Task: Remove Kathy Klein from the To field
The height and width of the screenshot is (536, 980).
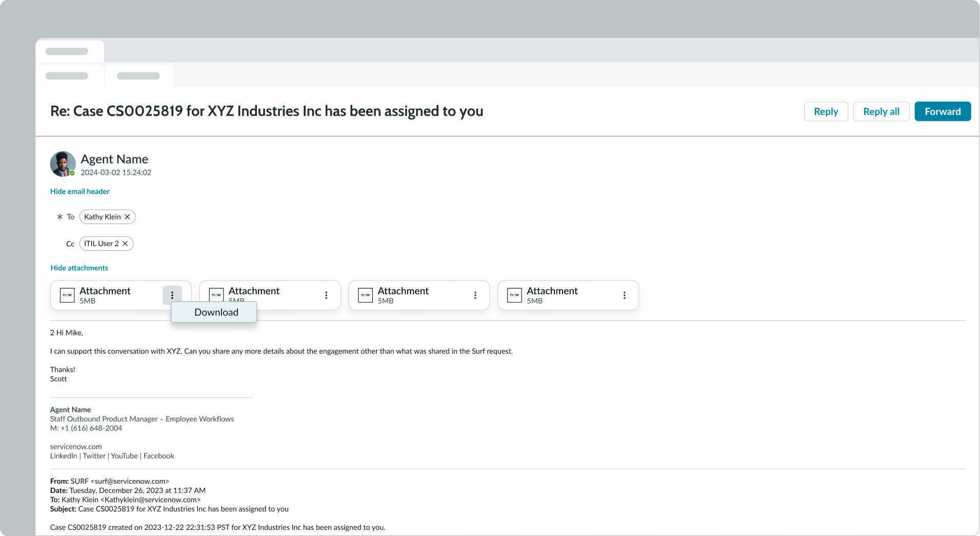Action: pyautogui.click(x=128, y=216)
